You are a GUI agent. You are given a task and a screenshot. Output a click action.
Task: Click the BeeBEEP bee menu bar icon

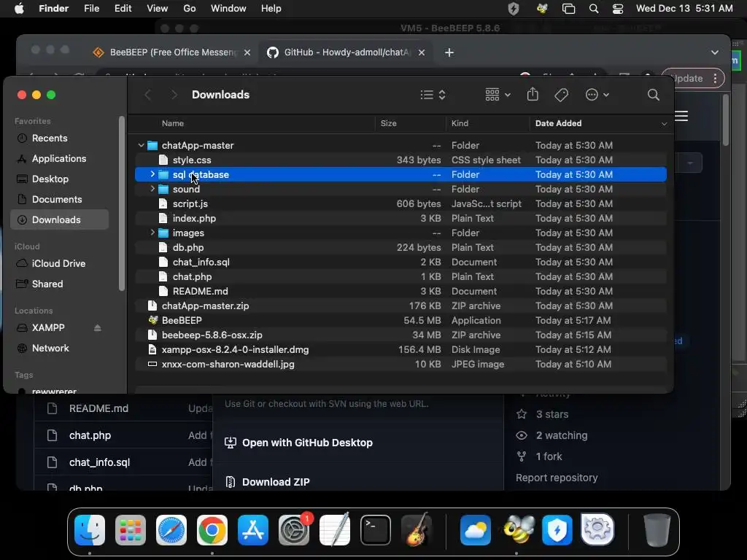tap(542, 9)
